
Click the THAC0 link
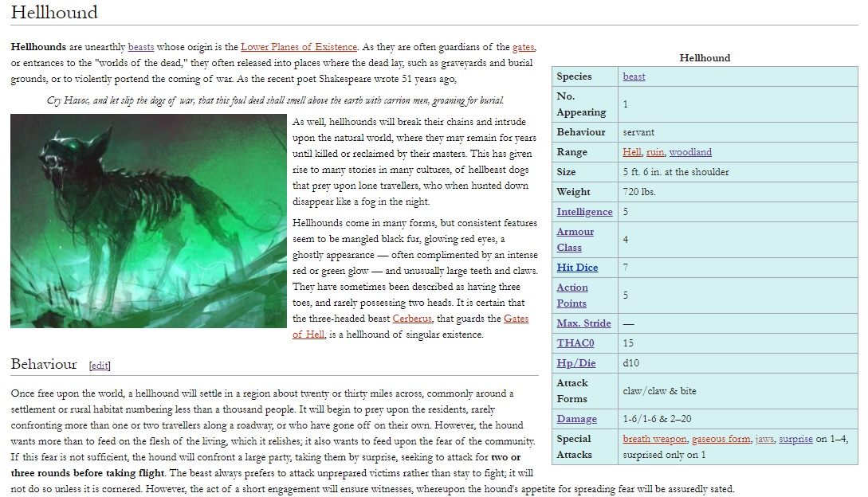[x=575, y=343]
